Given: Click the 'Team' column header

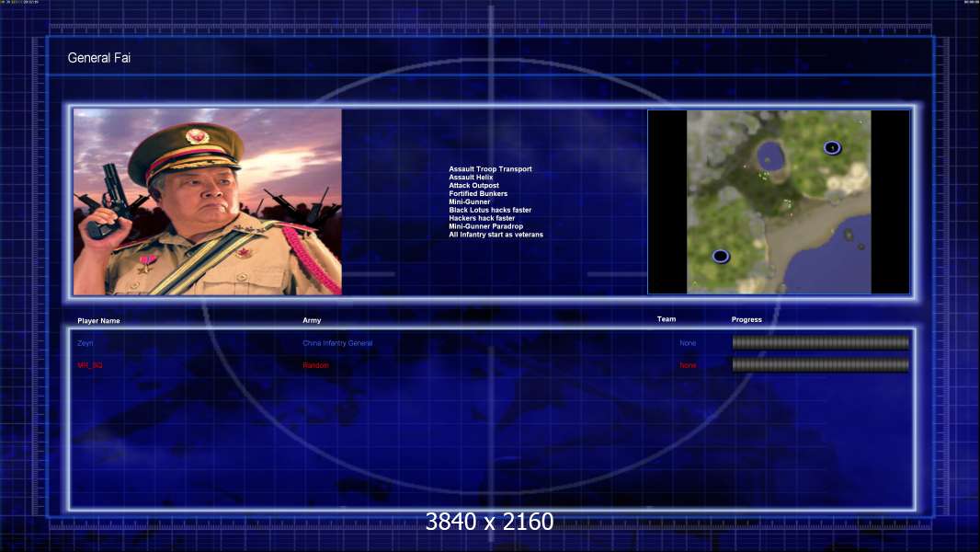Looking at the screenshot, I should pos(667,319).
